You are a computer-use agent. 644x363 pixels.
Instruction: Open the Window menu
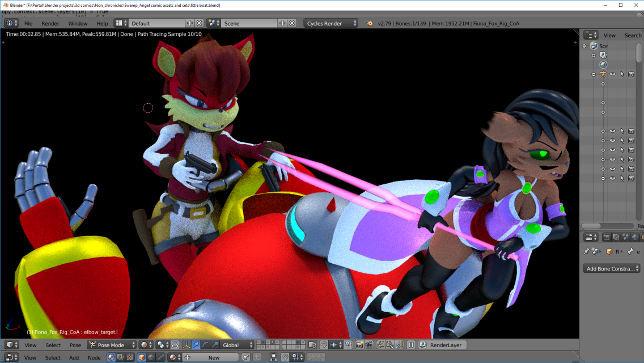(x=78, y=23)
